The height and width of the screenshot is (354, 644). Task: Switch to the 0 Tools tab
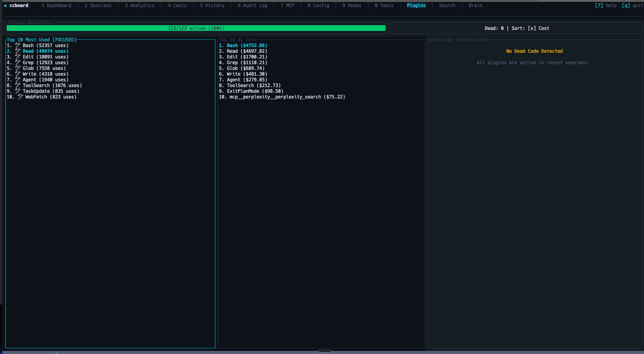pyautogui.click(x=384, y=5)
